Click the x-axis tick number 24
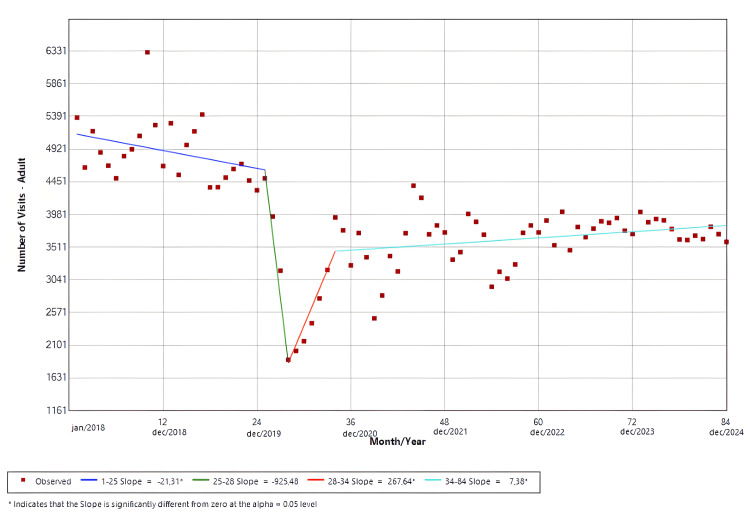 pos(257,422)
